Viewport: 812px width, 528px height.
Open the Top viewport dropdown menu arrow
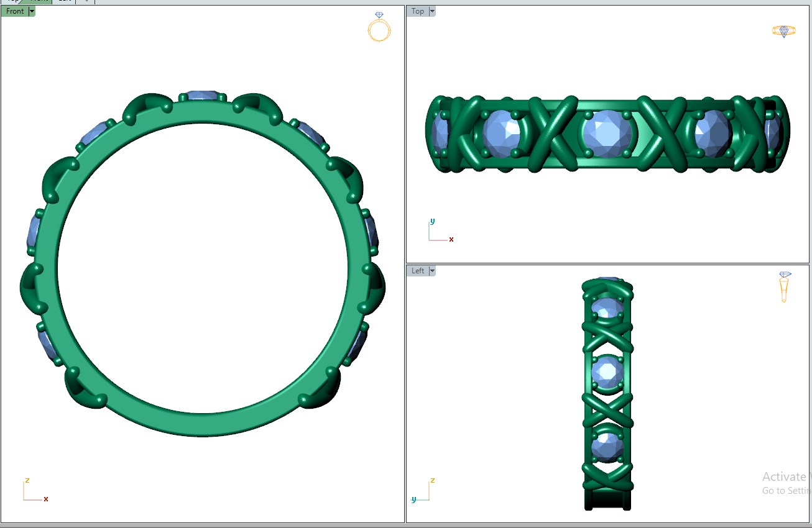coord(432,11)
